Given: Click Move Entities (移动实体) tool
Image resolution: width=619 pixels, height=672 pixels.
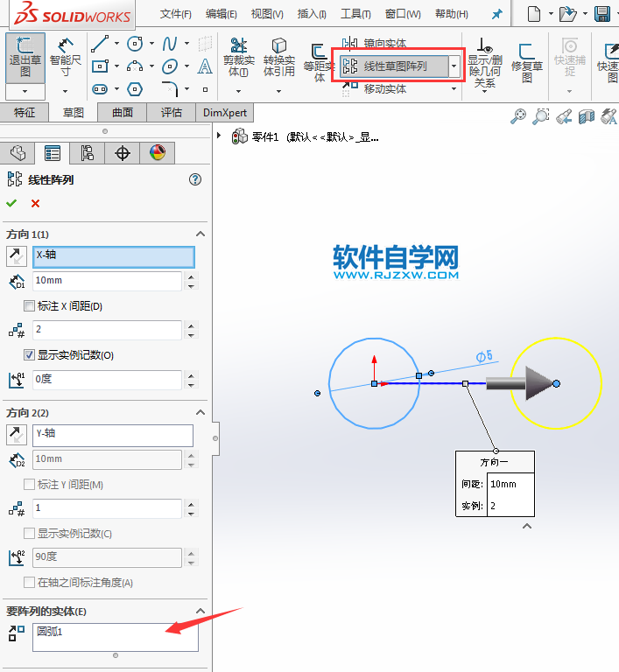Looking at the screenshot, I should (x=375, y=88).
